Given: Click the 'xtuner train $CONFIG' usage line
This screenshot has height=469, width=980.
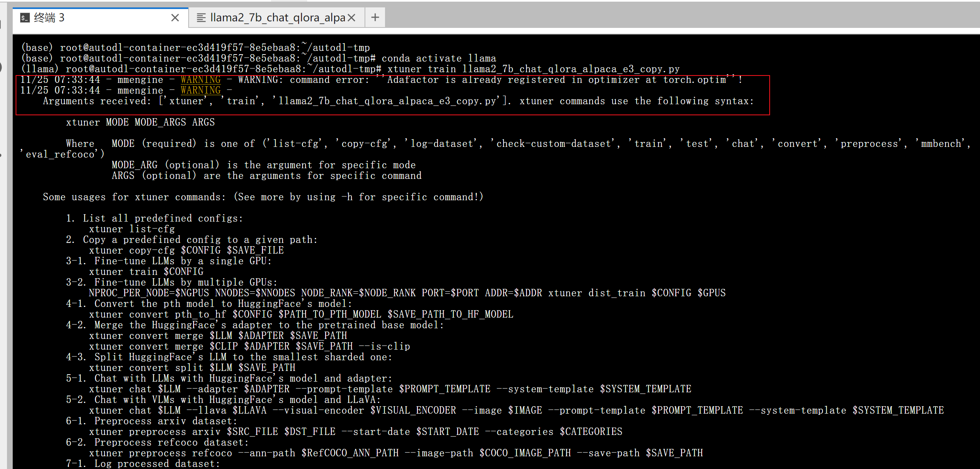Looking at the screenshot, I should coord(146,272).
